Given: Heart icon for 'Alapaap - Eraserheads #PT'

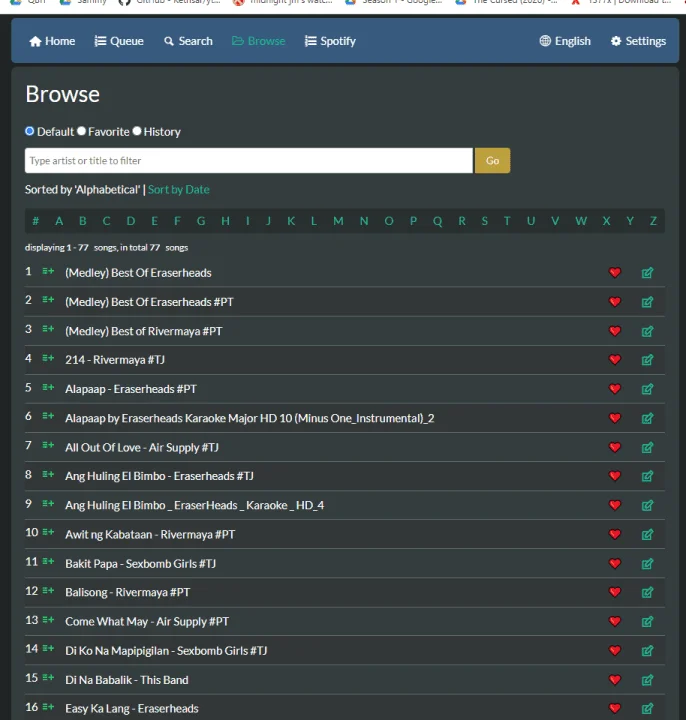Looking at the screenshot, I should coord(615,389).
